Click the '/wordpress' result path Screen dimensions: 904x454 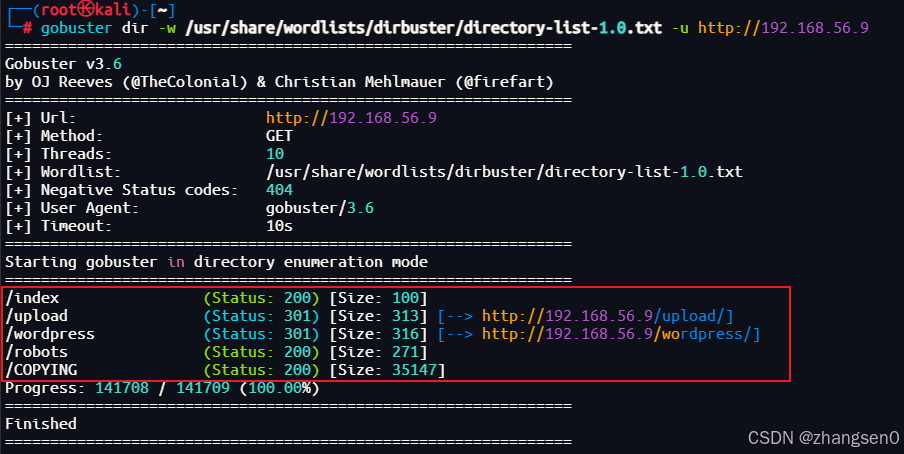coord(50,334)
